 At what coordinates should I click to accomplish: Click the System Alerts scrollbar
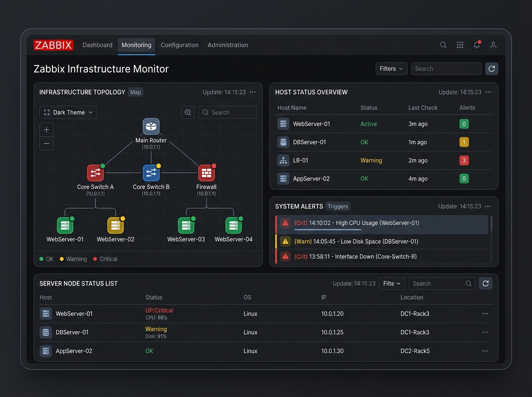[491, 224]
